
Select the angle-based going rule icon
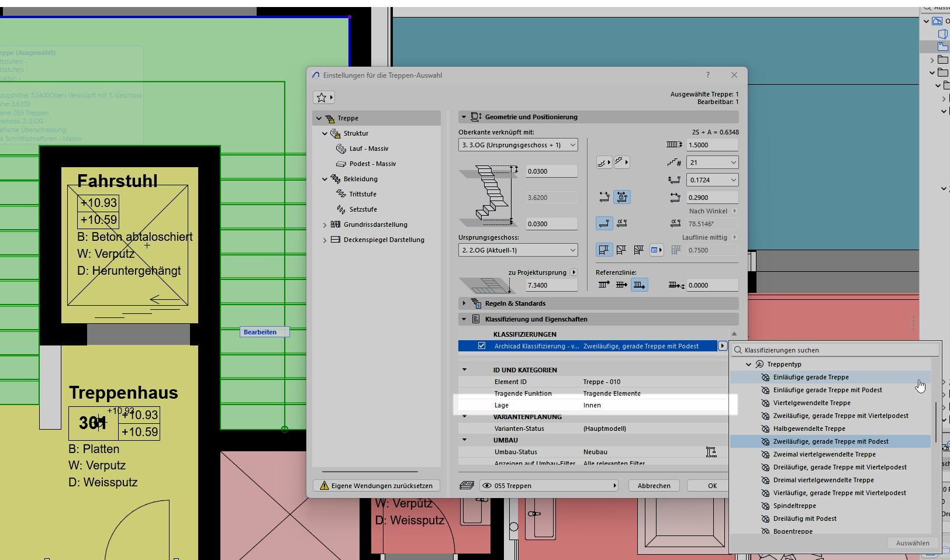[x=622, y=223]
